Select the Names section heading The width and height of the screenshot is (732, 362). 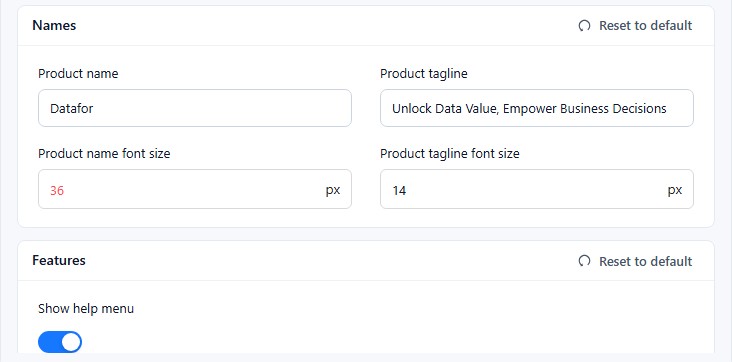[x=54, y=25]
